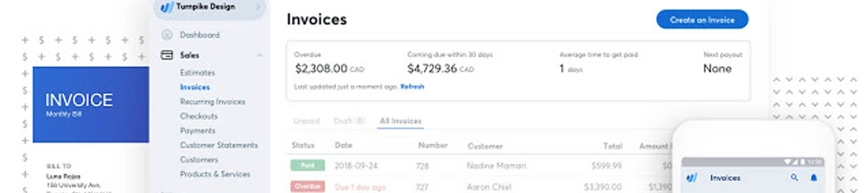Click the Overdue status badge for invoice 727
Viewport: 868px width, 193px height.
click(x=308, y=186)
